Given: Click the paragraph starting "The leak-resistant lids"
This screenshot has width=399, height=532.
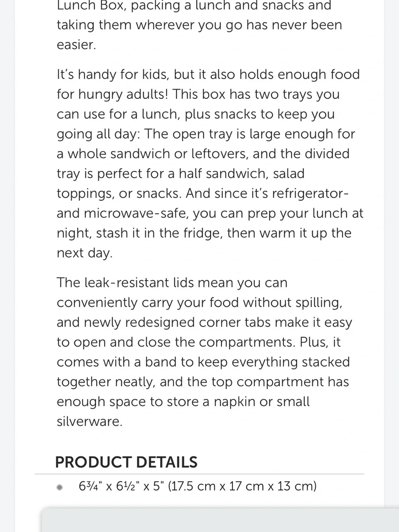Looking at the screenshot, I should point(204,352).
